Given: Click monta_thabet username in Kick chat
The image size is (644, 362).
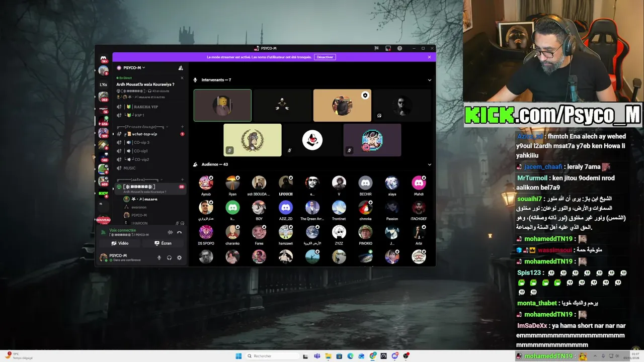Looking at the screenshot, I should coord(537,303).
